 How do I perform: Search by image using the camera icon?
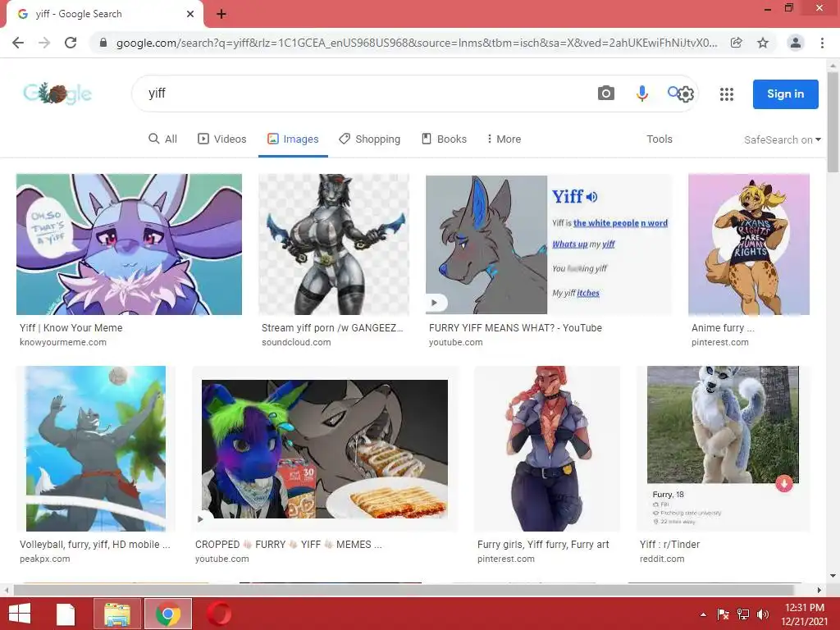606,94
